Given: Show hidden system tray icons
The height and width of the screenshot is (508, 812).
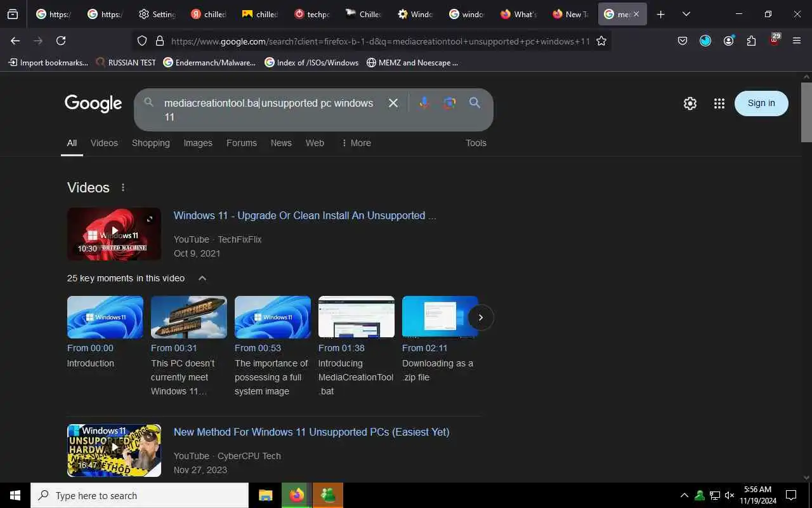Looking at the screenshot, I should click(x=684, y=495).
